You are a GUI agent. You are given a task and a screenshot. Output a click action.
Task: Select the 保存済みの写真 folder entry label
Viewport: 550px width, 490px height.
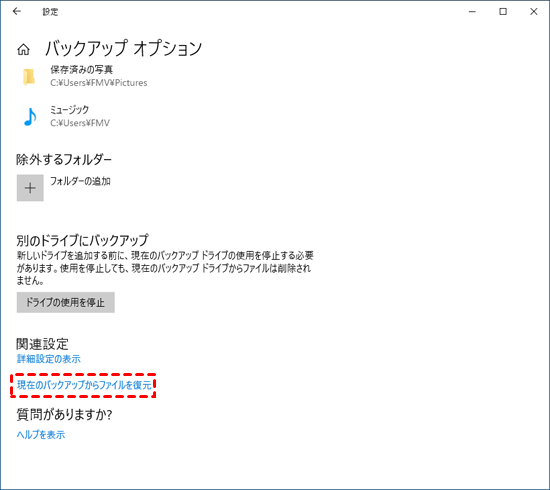tap(81, 70)
